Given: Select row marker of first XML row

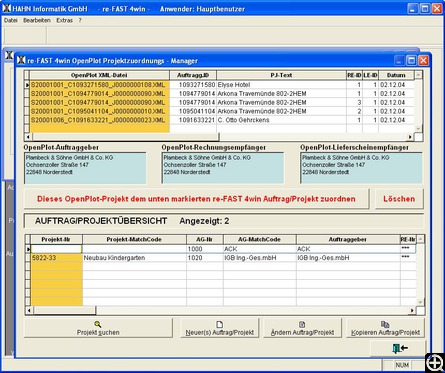Looking at the screenshot, I should coord(27,85).
